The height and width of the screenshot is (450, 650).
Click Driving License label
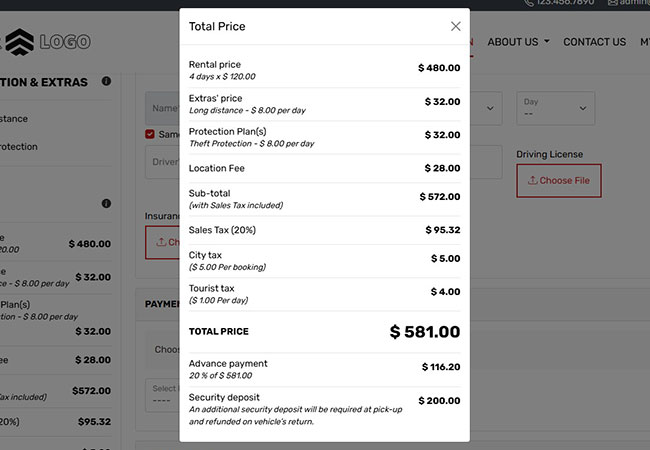(550, 154)
